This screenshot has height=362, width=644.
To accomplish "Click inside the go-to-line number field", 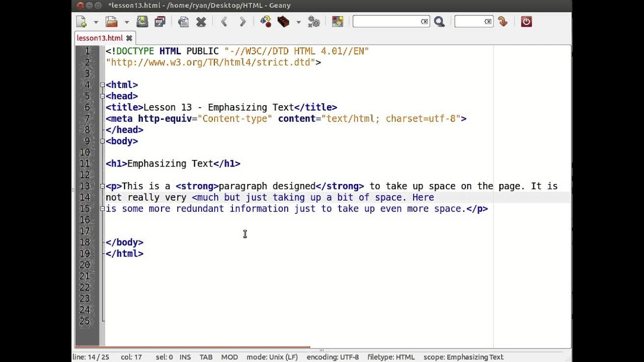I will point(469,22).
